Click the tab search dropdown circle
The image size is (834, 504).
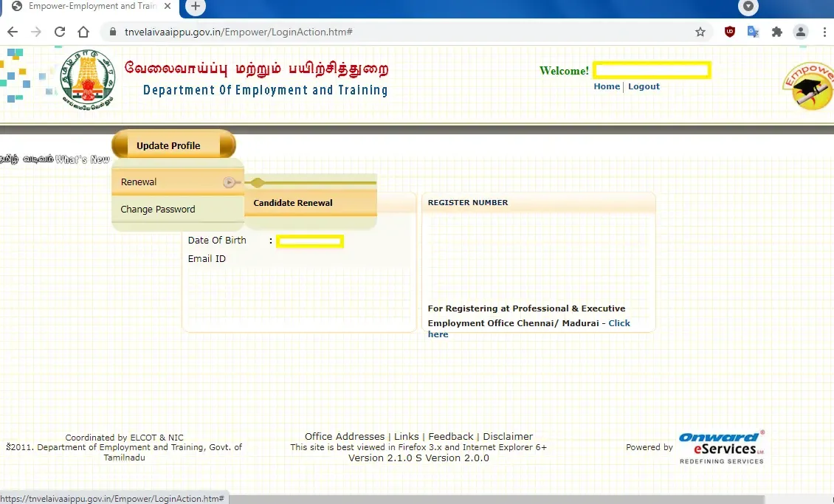(x=748, y=7)
